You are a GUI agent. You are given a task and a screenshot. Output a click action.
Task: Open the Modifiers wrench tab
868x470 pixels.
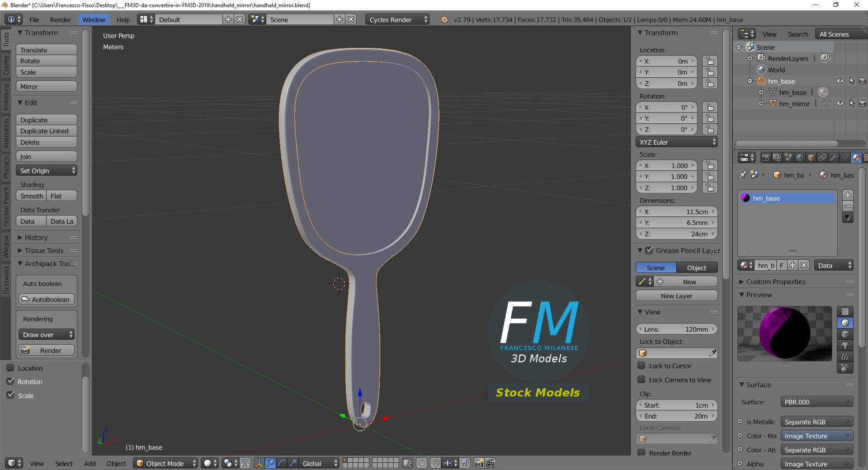click(x=834, y=157)
